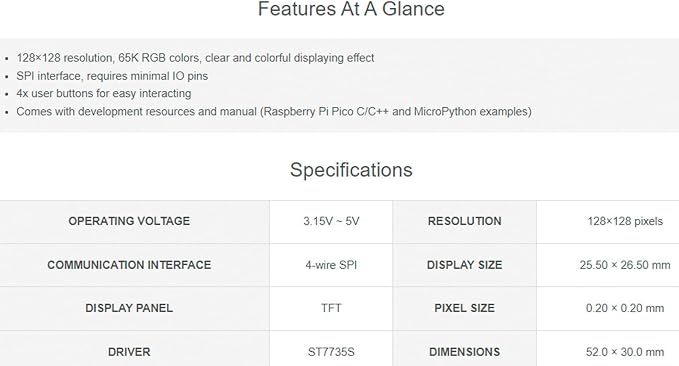679x366 pixels.
Task: Click the DISPLAY SIZE label
Action: 465,265
